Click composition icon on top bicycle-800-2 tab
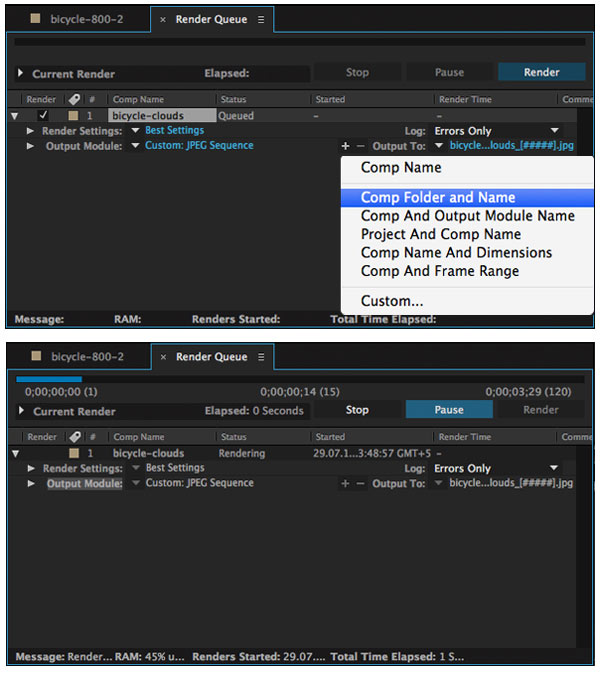This screenshot has width=600, height=679. pos(35,18)
